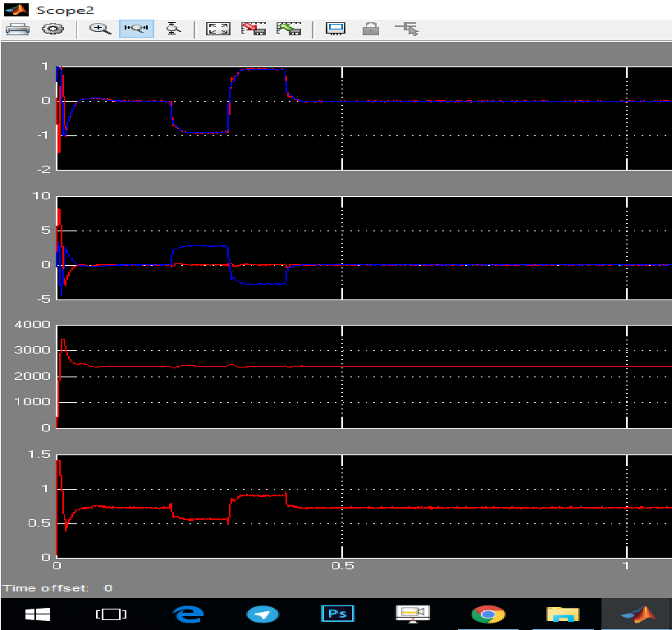Open Task View from the taskbar
Screen dimensions: 672x630
tap(111, 614)
